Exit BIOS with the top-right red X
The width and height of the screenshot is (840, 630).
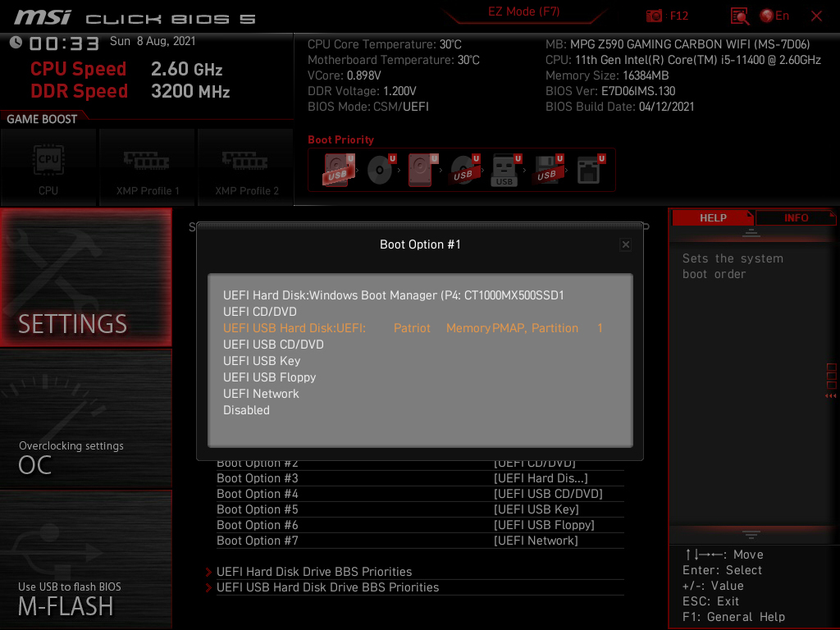click(816, 16)
